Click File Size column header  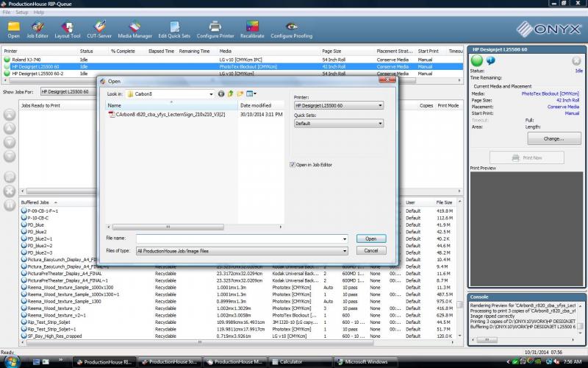444,202
